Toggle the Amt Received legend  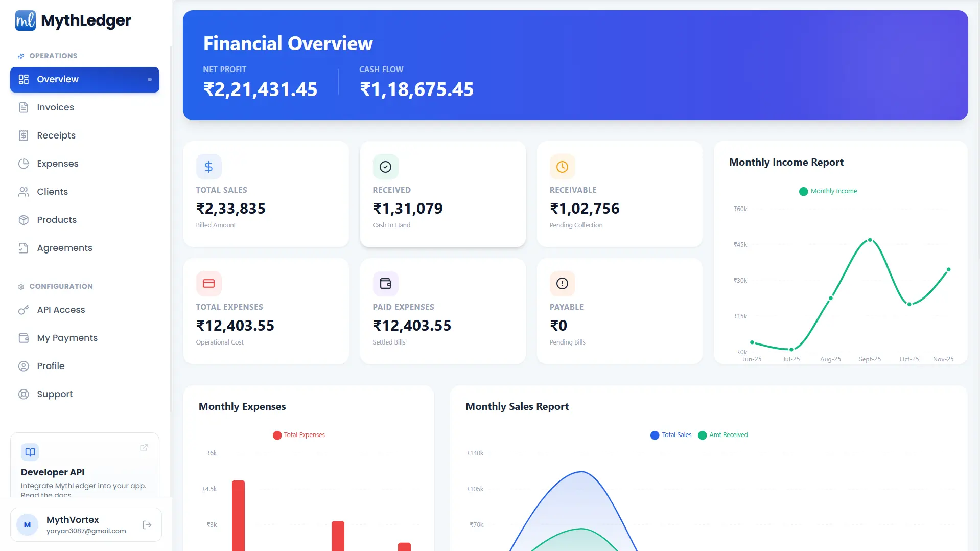point(722,435)
